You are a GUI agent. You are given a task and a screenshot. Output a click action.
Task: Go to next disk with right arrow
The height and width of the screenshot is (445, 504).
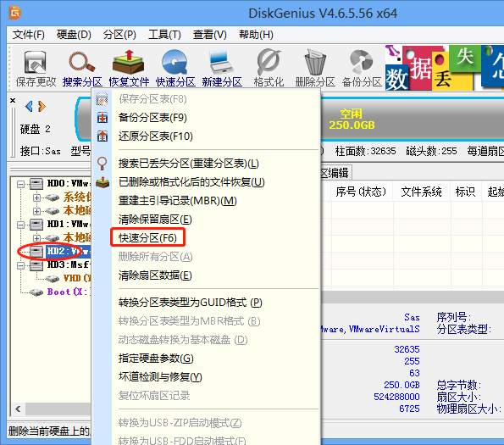[42, 106]
